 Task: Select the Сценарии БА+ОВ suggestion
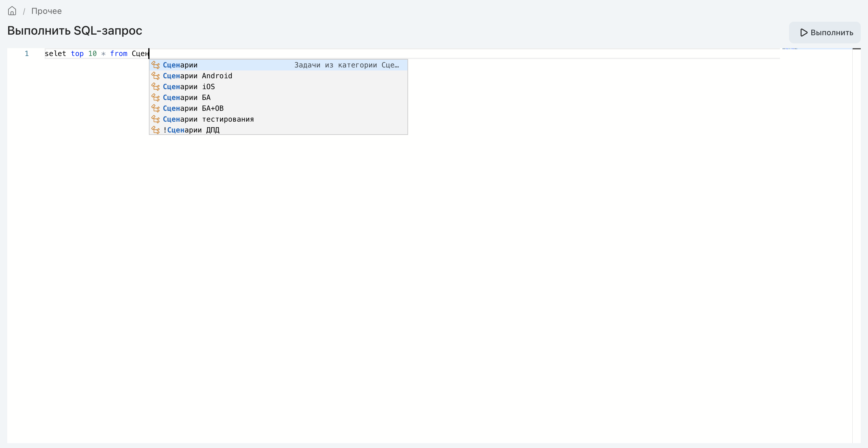278,108
